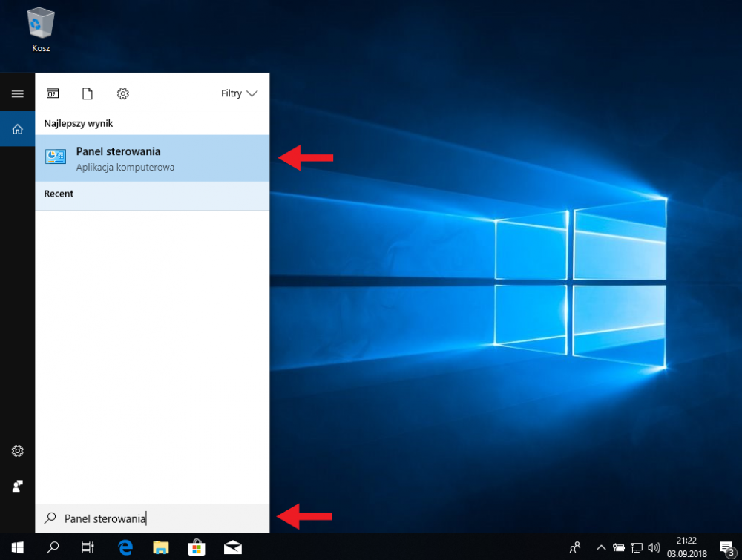The image size is (742, 560).
Task: Open Task View on the taskbar
Action: click(88, 547)
